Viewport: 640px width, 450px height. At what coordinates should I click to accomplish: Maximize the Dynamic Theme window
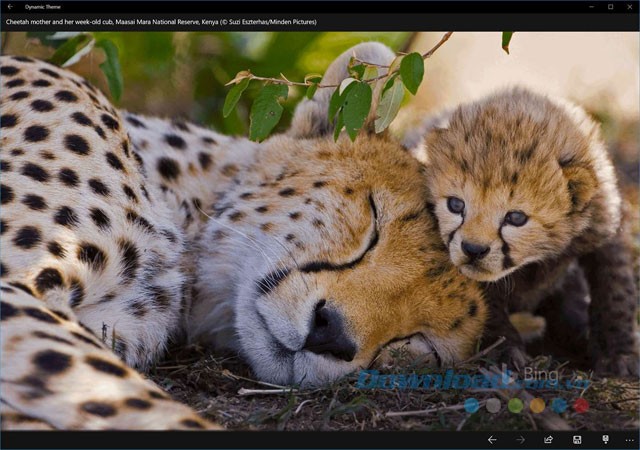610,6
